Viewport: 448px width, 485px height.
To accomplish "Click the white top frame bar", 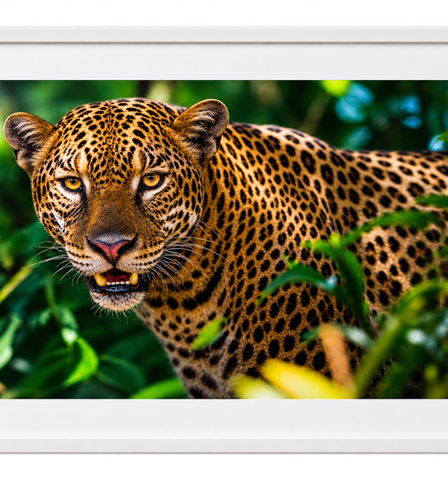I will 224,35.
